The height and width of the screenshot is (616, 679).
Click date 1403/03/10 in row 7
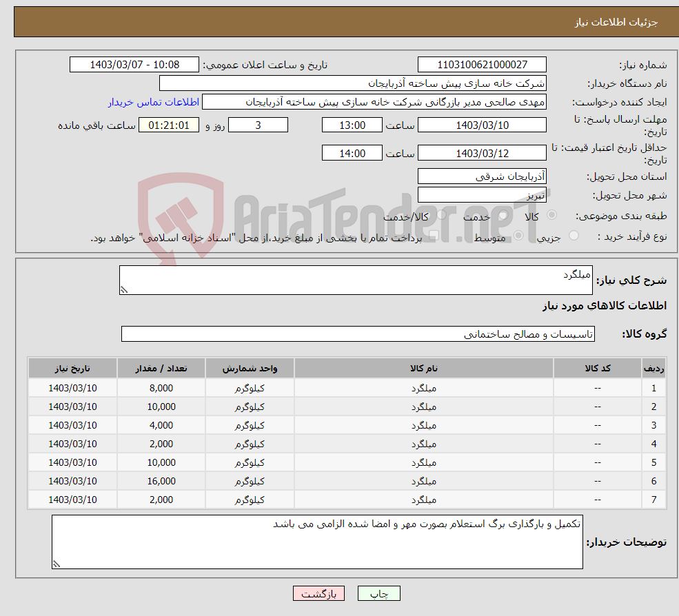click(73, 500)
